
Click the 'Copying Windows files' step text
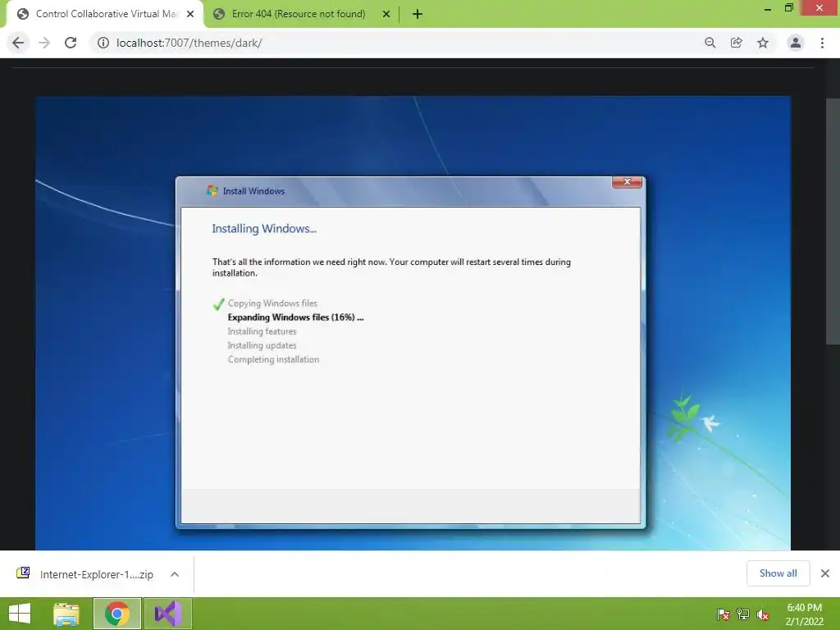(272, 304)
